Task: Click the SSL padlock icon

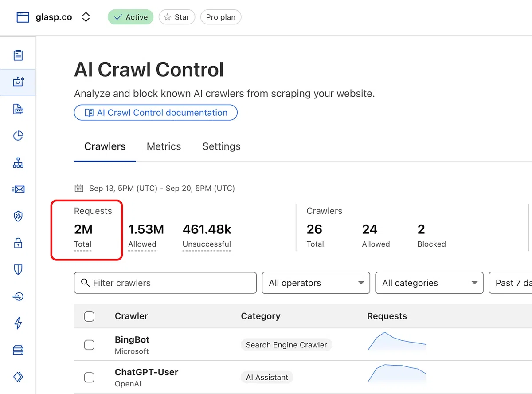Action: [x=18, y=243]
